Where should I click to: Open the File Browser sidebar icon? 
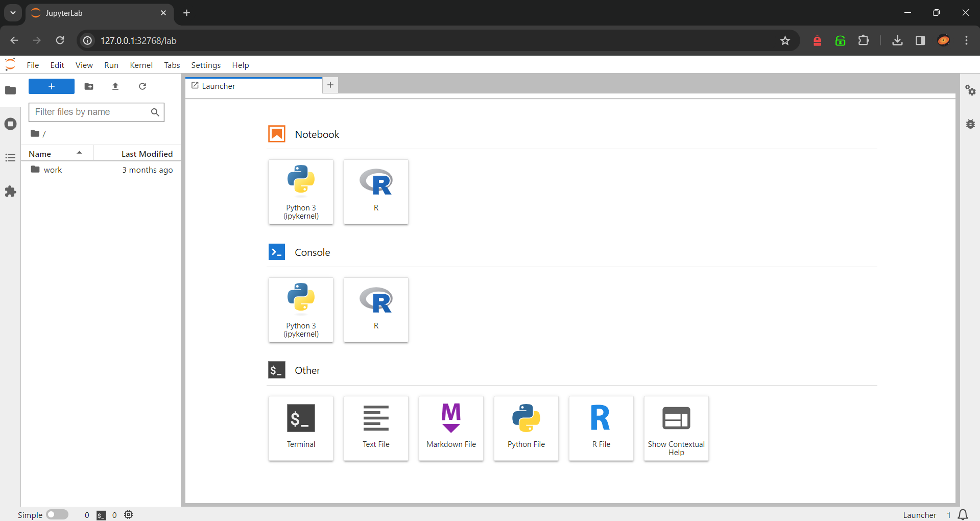(x=10, y=90)
